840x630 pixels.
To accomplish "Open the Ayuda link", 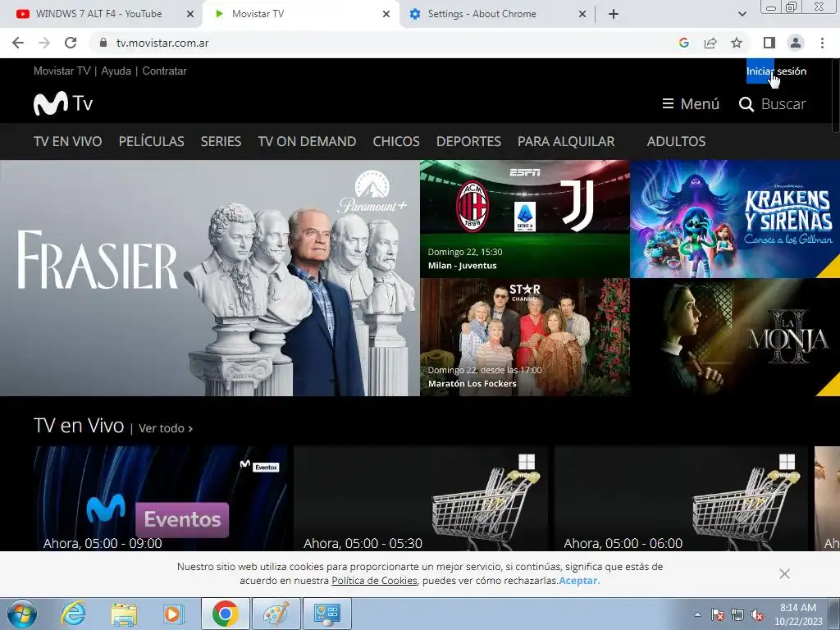I will click(116, 71).
